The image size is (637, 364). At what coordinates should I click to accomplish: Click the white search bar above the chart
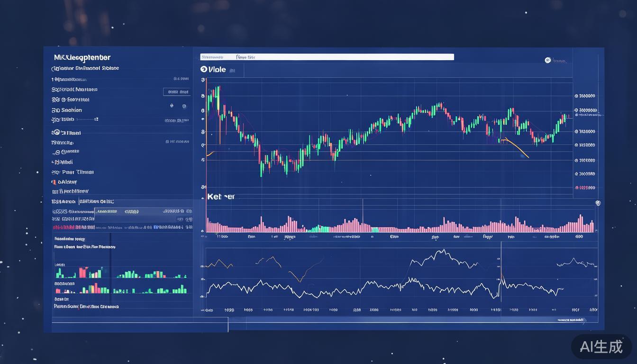[327, 57]
